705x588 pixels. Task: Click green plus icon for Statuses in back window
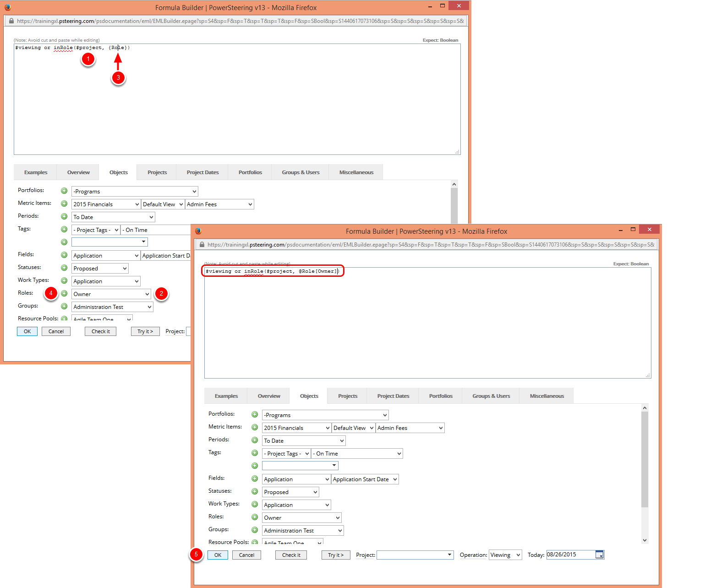click(64, 268)
